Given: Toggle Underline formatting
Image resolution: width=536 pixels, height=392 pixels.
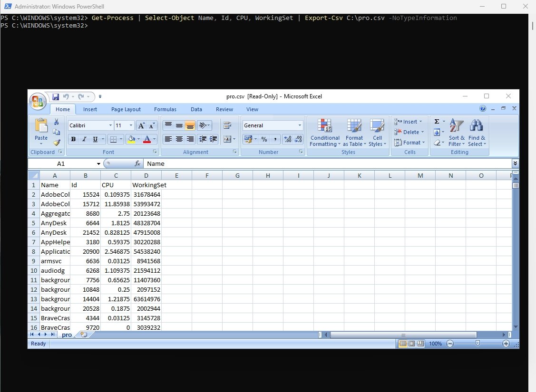Looking at the screenshot, I should tap(95, 139).
